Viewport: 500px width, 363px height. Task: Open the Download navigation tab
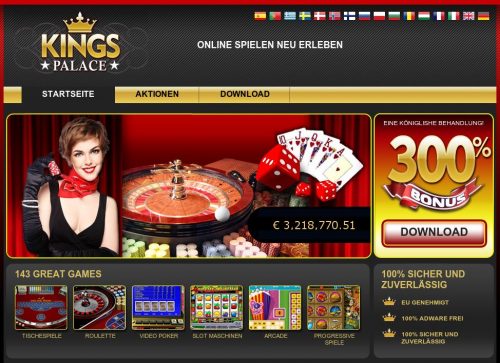tap(245, 94)
